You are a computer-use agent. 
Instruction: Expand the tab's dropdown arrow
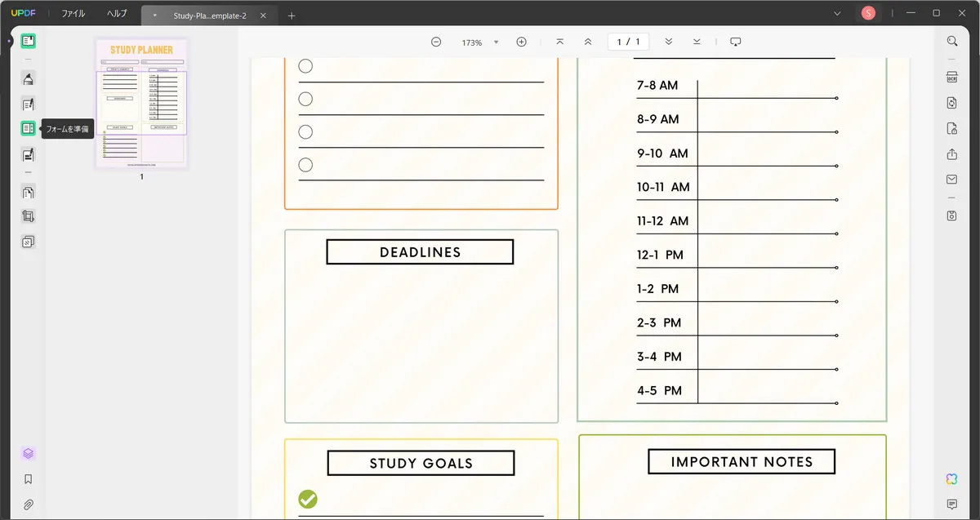155,16
